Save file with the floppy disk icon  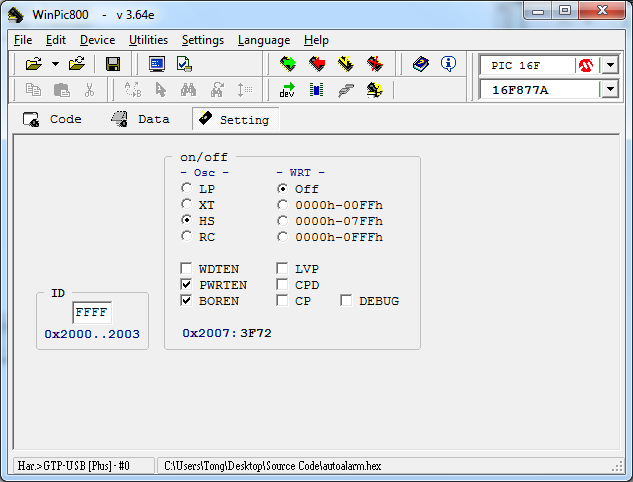(113, 64)
